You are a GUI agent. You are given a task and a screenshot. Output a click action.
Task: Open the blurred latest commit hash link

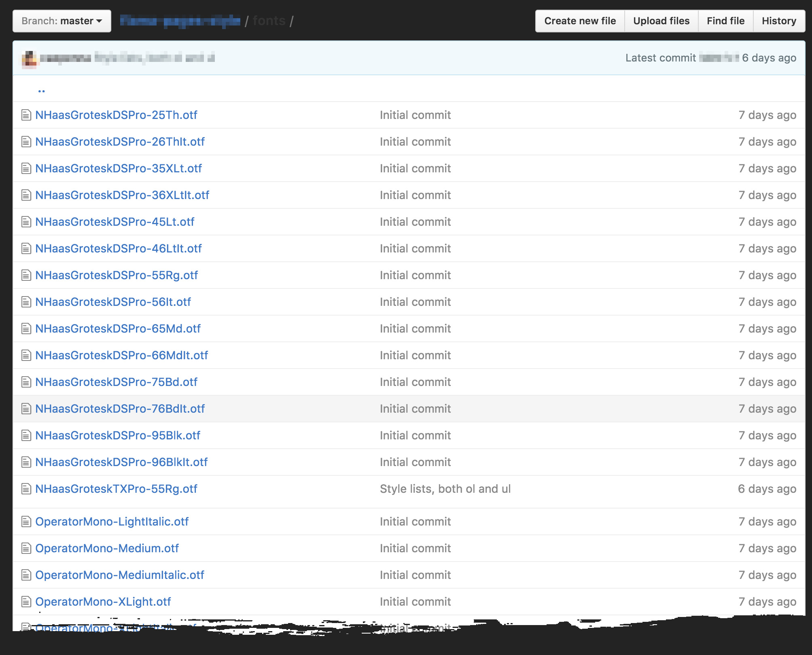pyautogui.click(x=719, y=58)
